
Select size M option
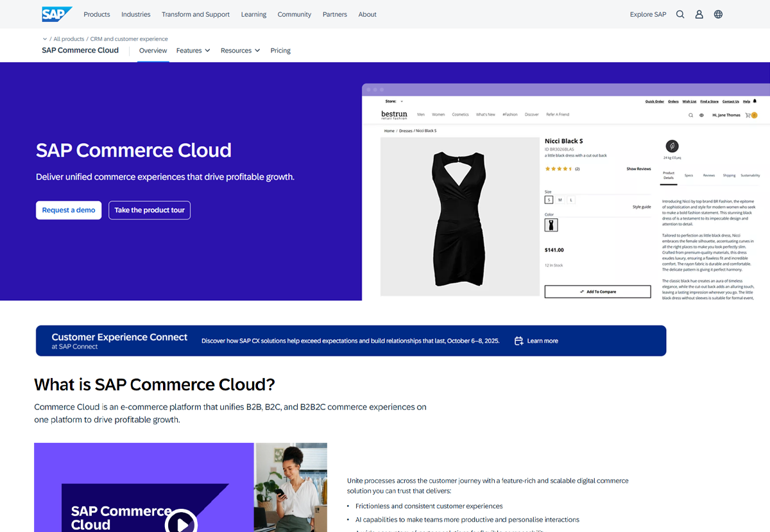click(560, 200)
